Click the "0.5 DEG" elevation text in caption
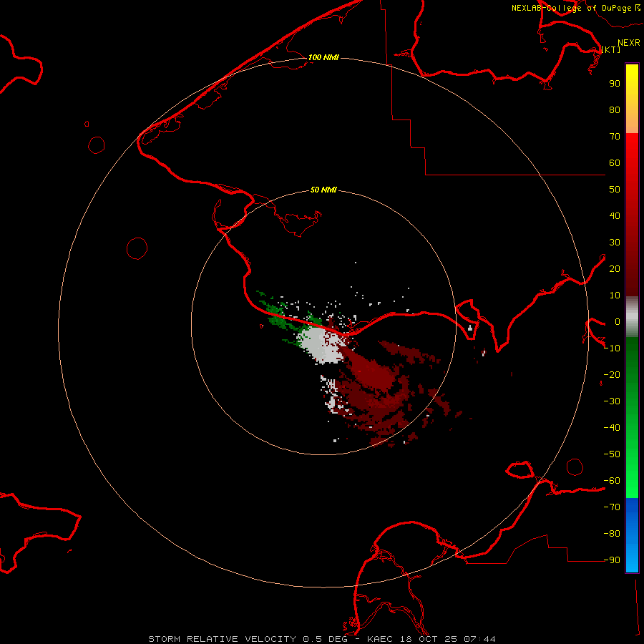The image size is (644, 644). click(x=326, y=639)
